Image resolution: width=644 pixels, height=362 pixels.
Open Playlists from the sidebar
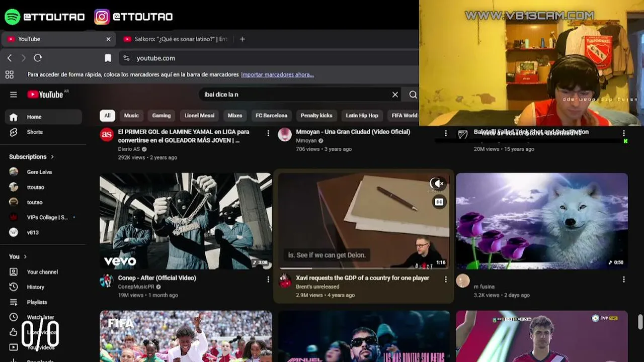coord(43,302)
